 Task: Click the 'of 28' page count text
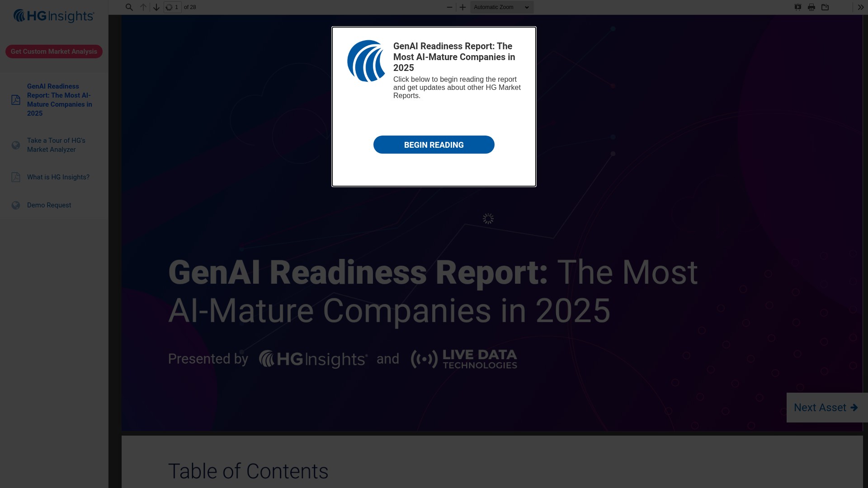tap(190, 7)
